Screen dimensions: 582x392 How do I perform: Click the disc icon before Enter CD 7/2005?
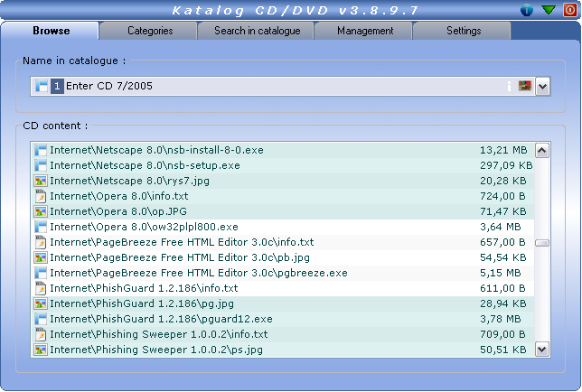click(42, 87)
